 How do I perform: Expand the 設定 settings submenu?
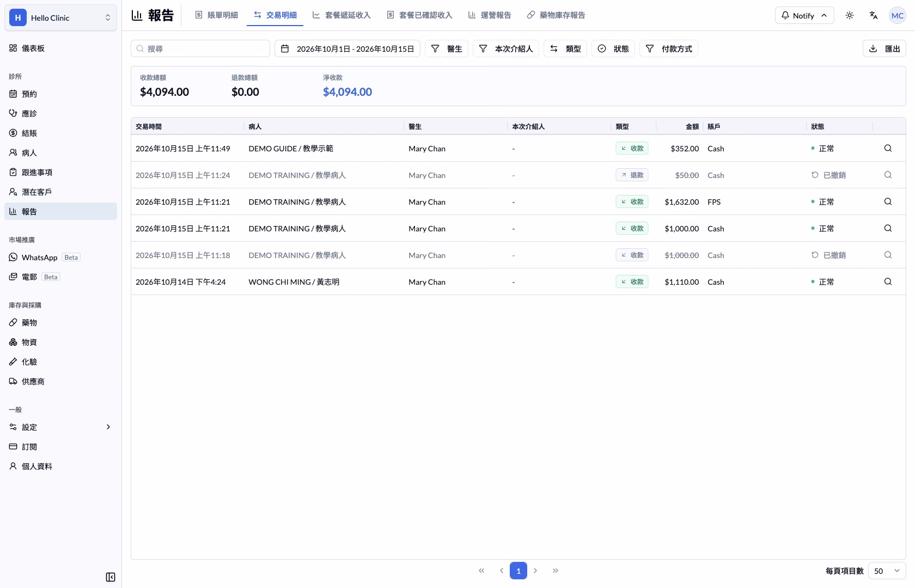[60, 427]
